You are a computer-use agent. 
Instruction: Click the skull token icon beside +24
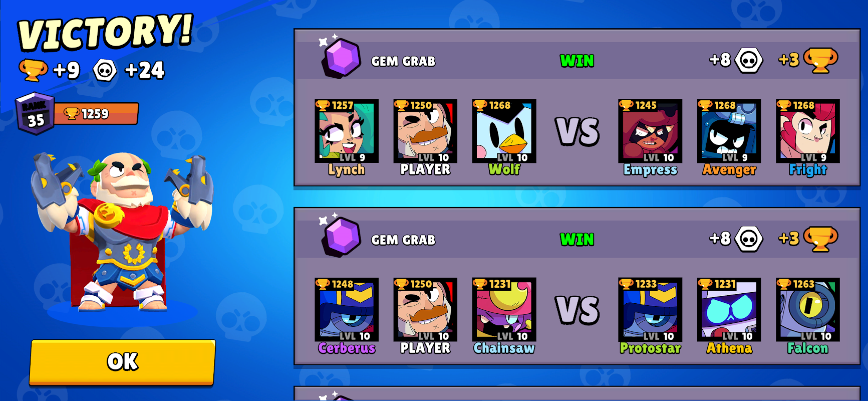105,70
